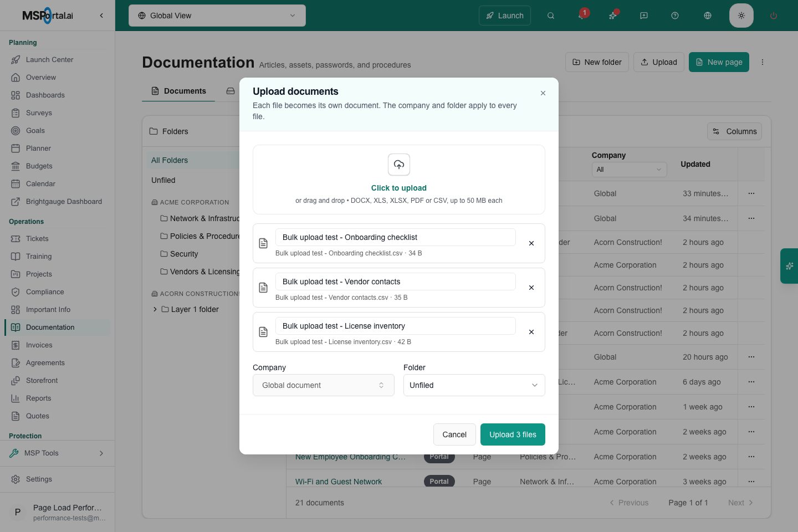This screenshot has width=798, height=532.
Task: Click the New folder button
Action: pos(597,62)
